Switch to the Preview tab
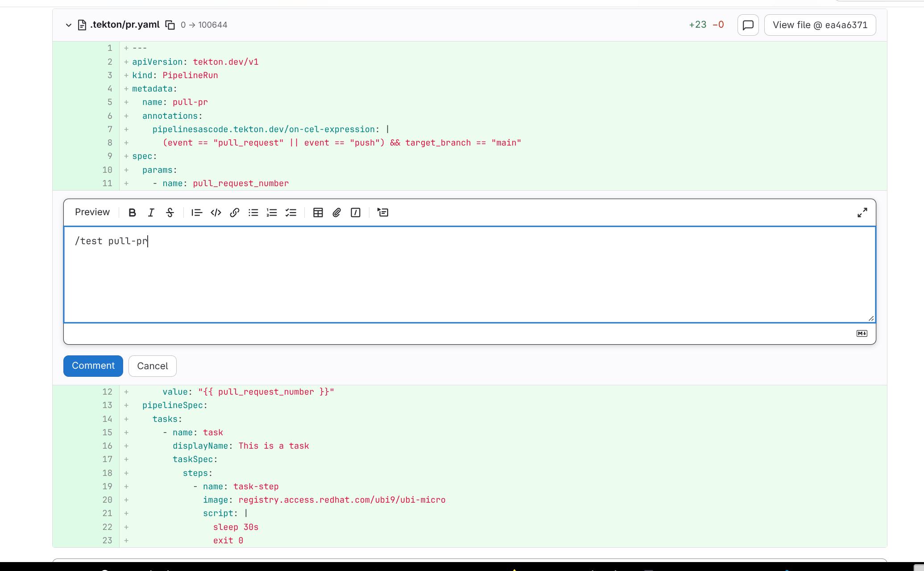The height and width of the screenshot is (571, 924). 92,212
